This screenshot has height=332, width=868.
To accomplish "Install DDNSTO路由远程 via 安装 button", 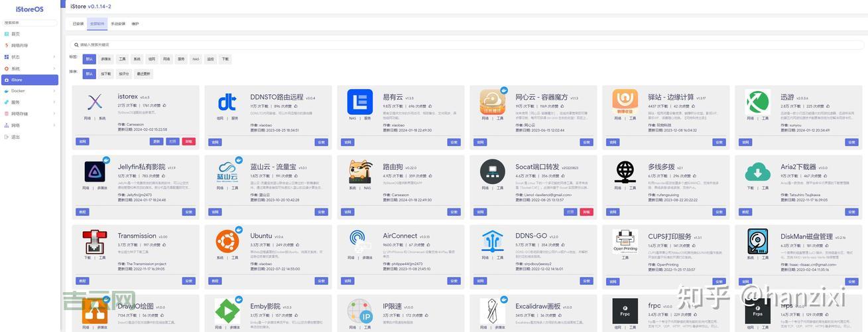I will pos(322,142).
